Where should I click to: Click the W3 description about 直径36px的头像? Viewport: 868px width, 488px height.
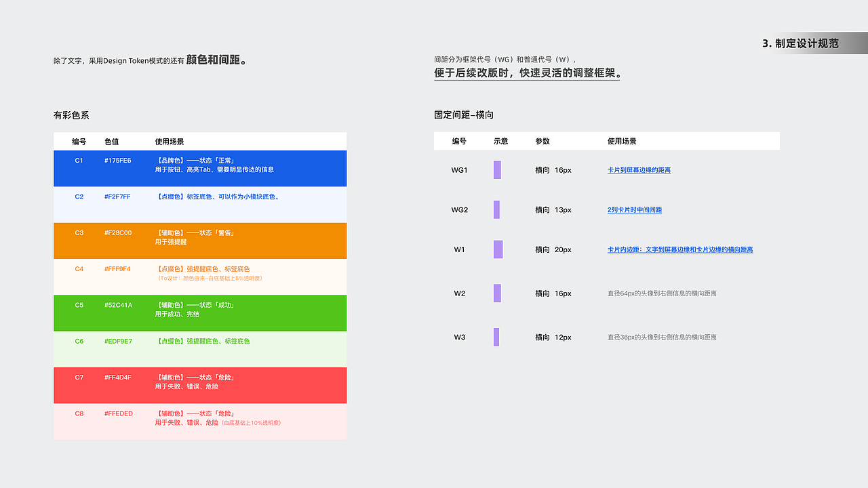662,337
